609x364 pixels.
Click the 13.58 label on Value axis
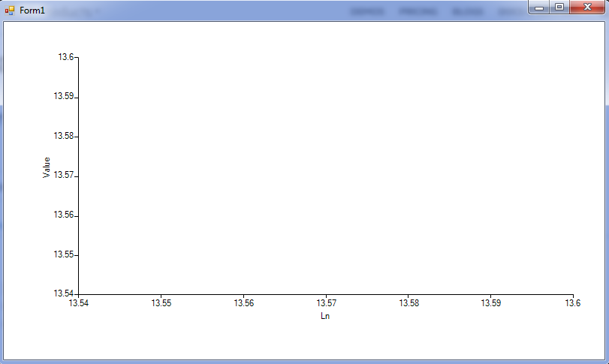[64, 136]
